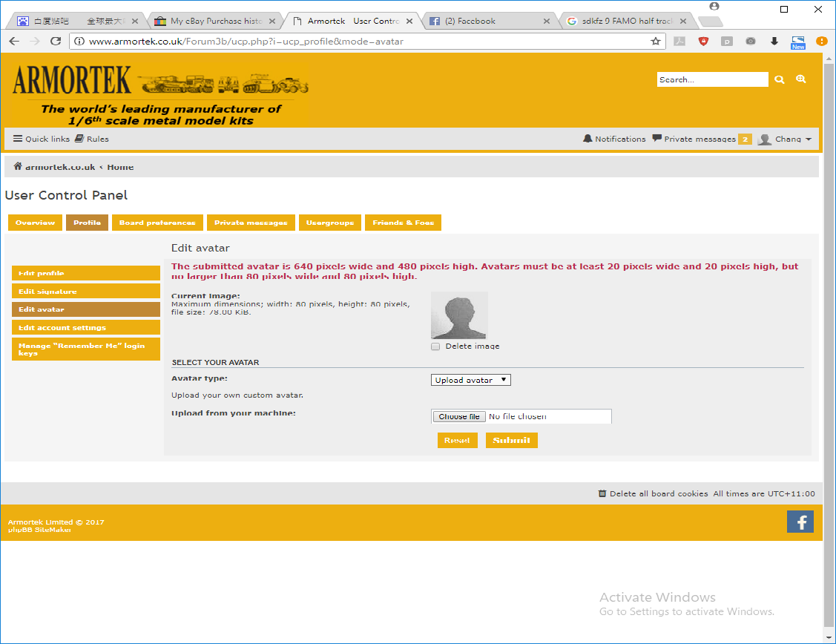Open the Rules link
The width and height of the screenshot is (836, 644).
(x=92, y=139)
